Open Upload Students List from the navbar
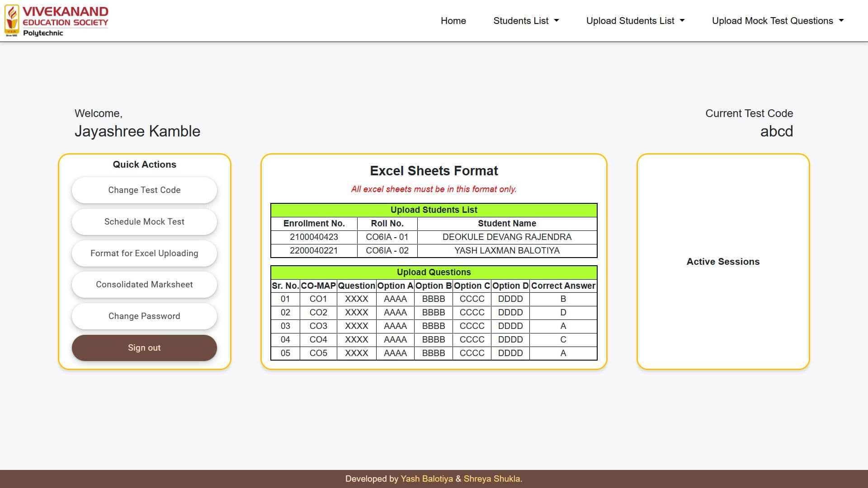The image size is (868, 488). [x=635, y=21]
